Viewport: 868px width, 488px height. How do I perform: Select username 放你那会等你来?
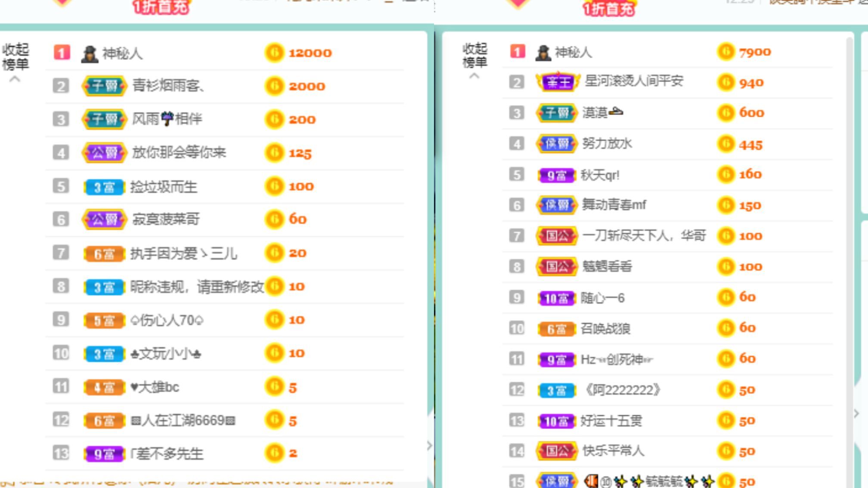tap(179, 152)
